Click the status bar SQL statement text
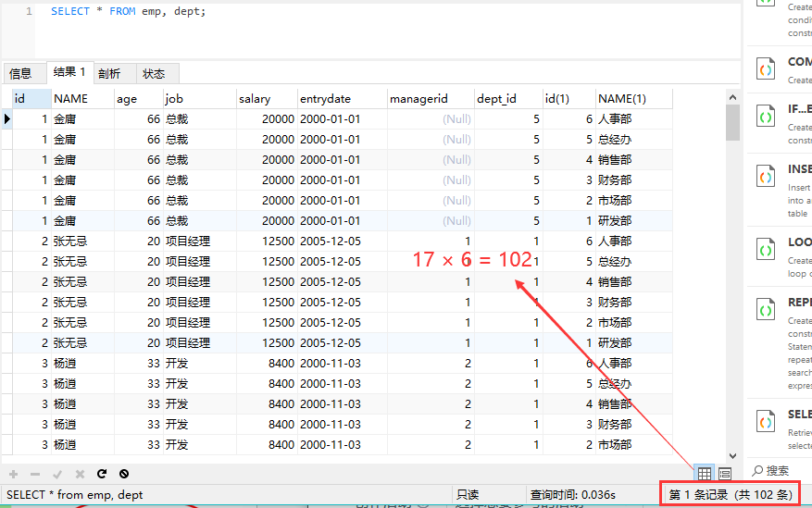 75,495
